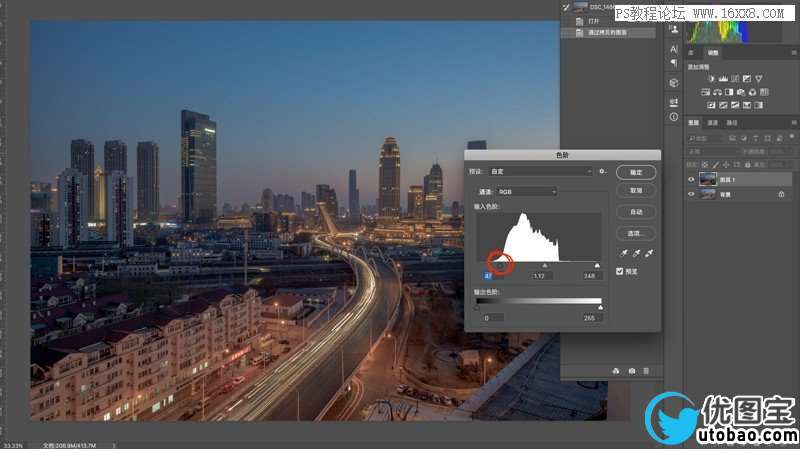
Task: Click the output highlight value field 255
Action: [591, 317]
